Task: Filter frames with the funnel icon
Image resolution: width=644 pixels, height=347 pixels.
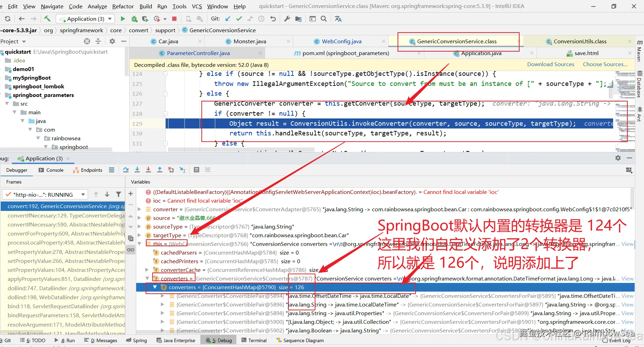Action: pyautogui.click(x=119, y=194)
